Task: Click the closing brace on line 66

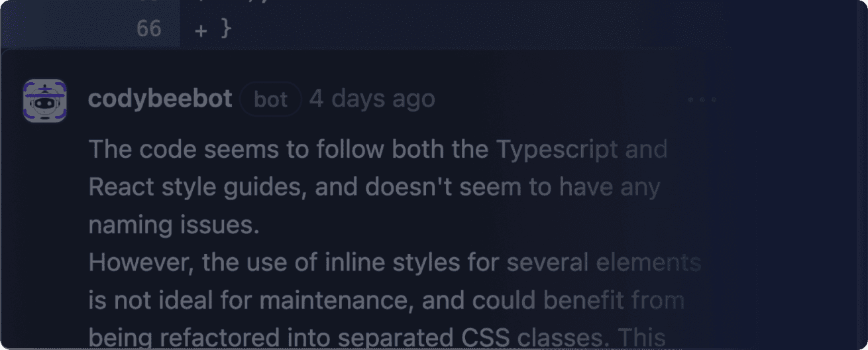Action: (x=225, y=30)
